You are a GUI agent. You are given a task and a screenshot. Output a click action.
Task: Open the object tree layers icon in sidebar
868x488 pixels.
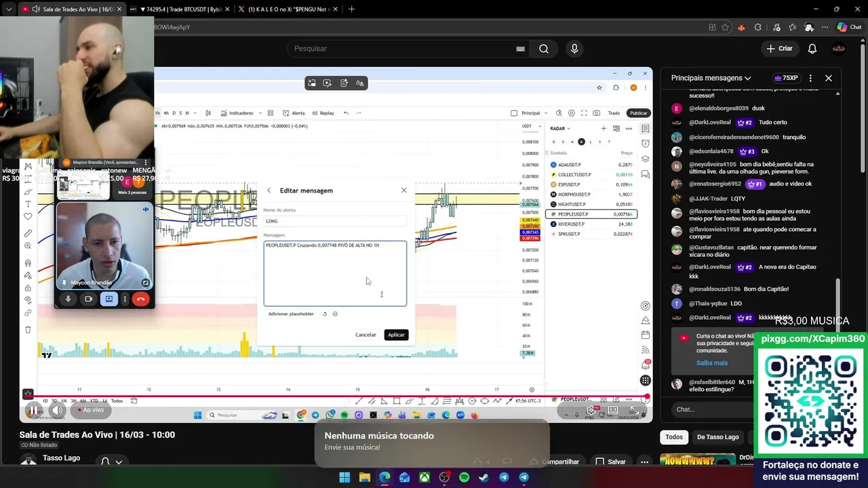646,159
